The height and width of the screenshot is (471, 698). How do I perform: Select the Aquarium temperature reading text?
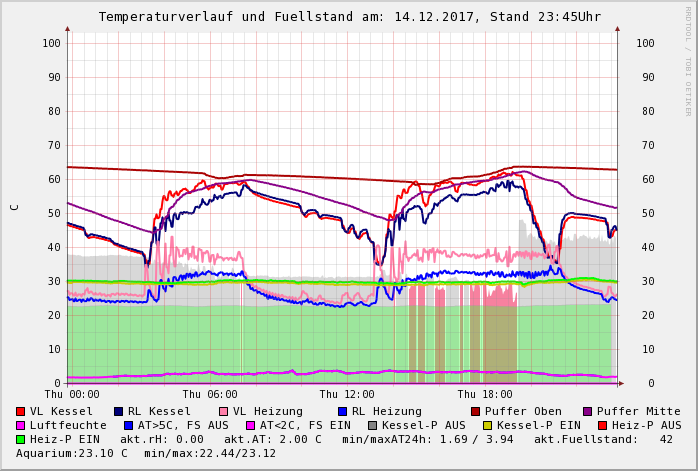coord(72,453)
